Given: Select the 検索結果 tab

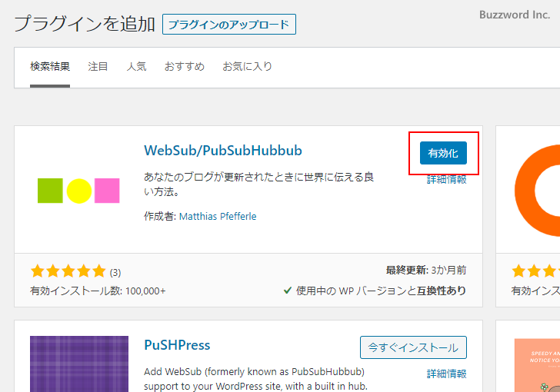Looking at the screenshot, I should [50, 66].
